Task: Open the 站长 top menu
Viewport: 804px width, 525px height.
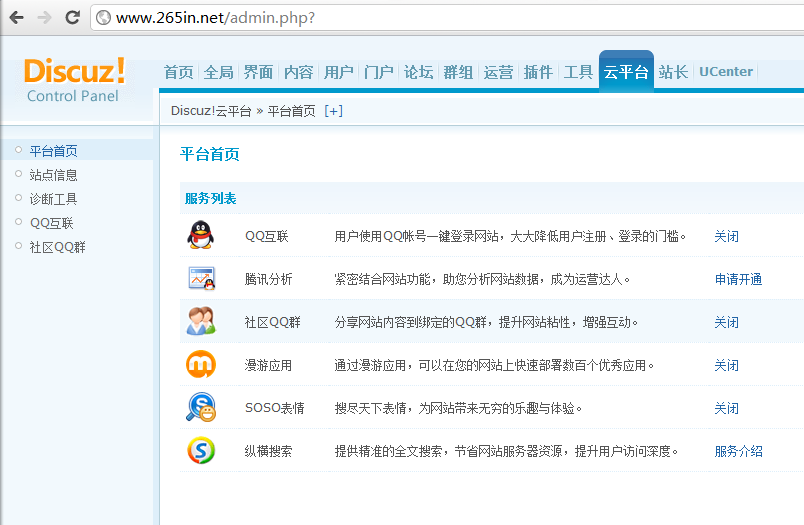Action: point(673,72)
